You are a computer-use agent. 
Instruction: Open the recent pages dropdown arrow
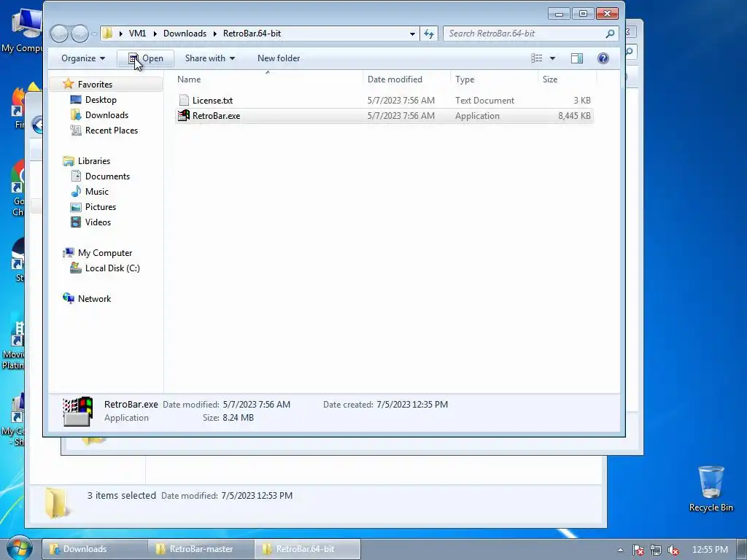(x=94, y=34)
